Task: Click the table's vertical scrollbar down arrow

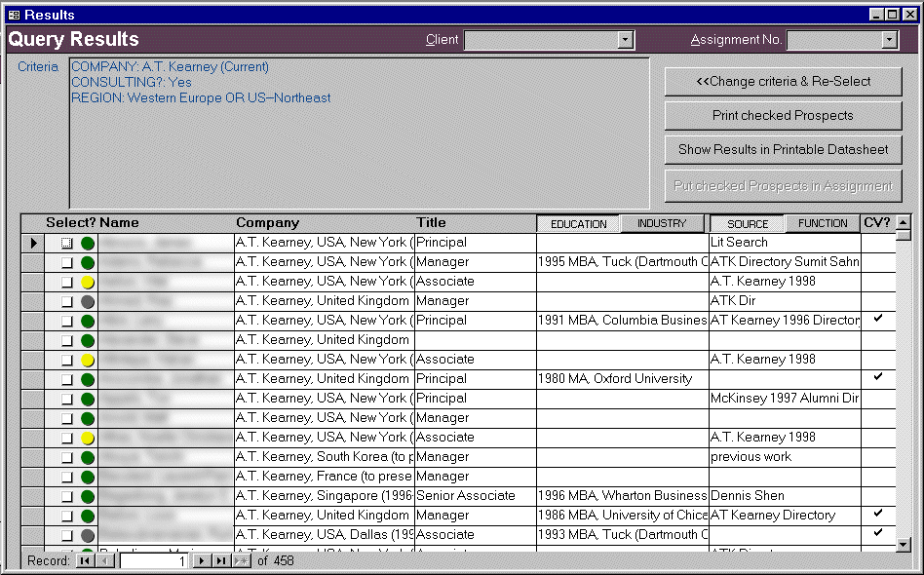Action: (903, 545)
